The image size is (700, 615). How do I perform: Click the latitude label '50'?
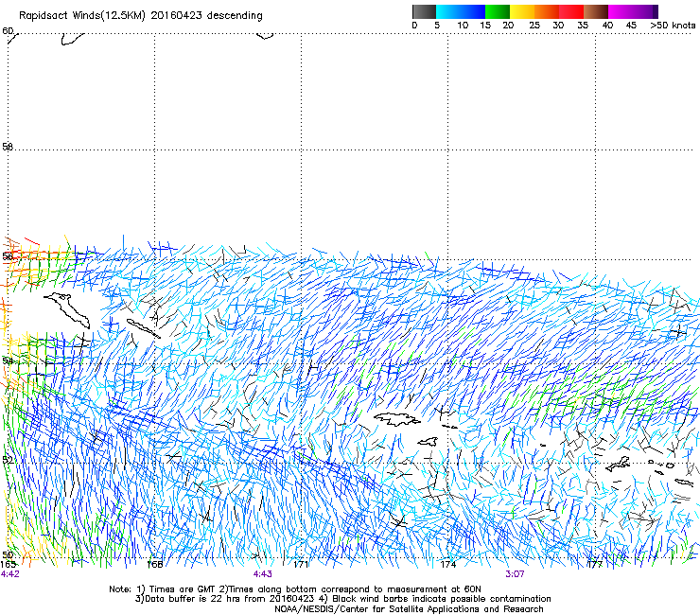(x=8, y=554)
